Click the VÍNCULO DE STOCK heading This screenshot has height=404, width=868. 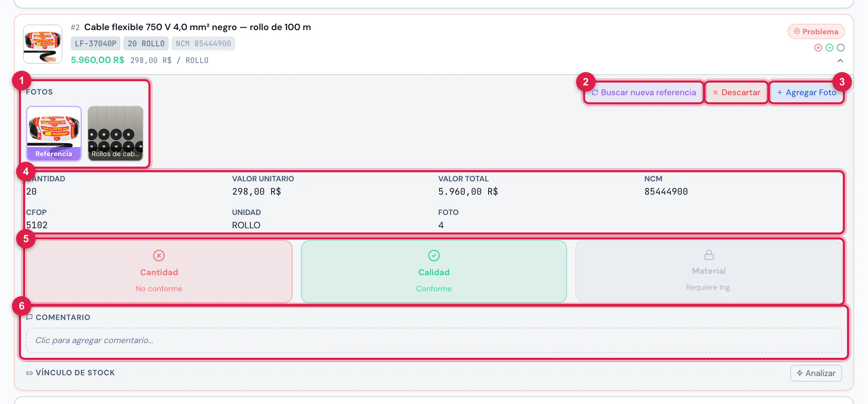coord(75,373)
